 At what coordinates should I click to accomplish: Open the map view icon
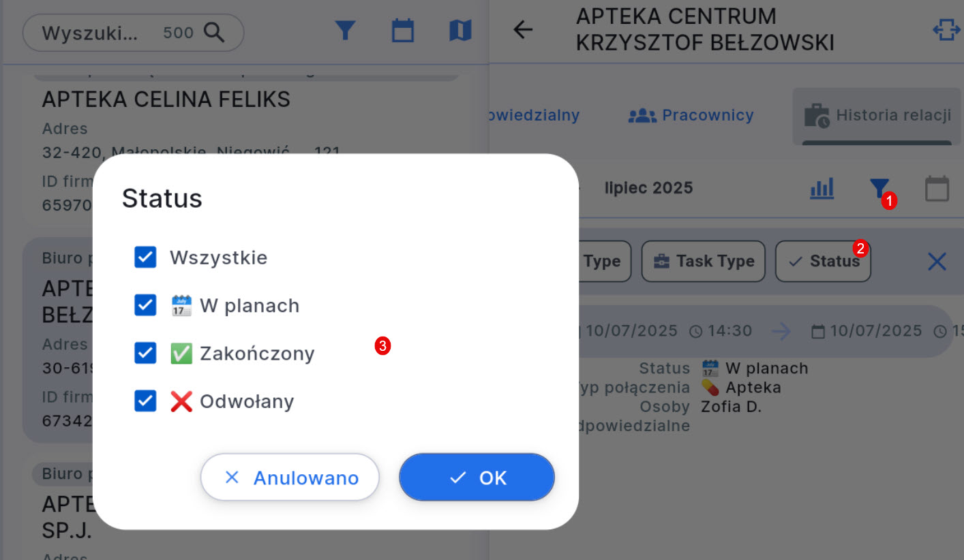[x=460, y=30]
